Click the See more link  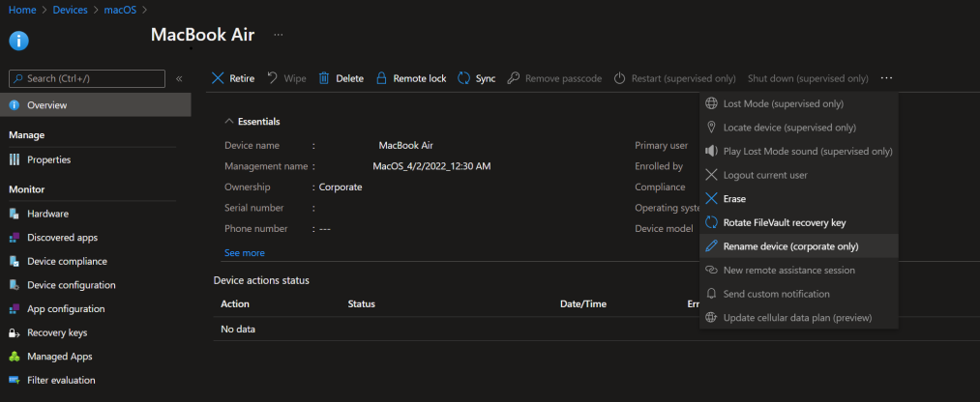coord(245,253)
